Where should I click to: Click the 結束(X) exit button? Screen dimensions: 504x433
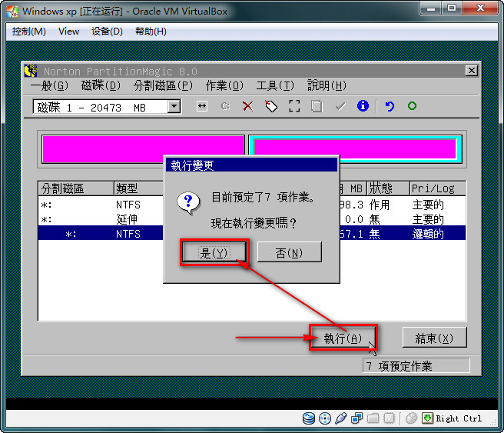coord(434,338)
